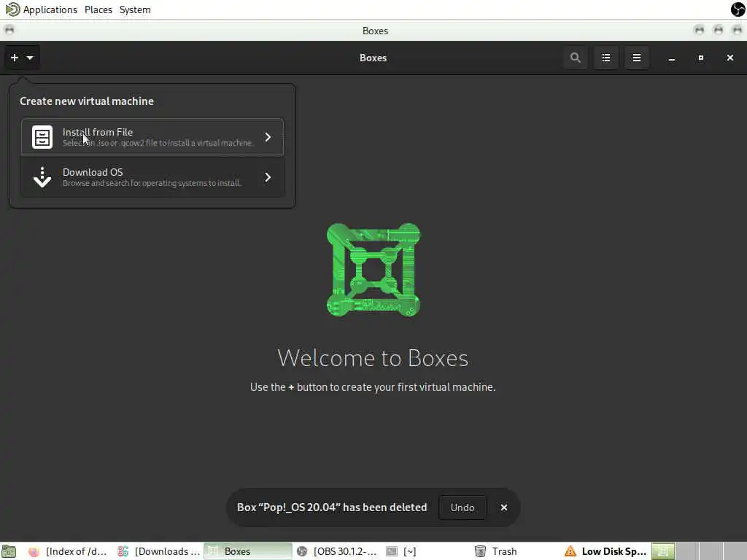Click the file cabinet icon for Install from File
The image size is (747, 560).
tap(42, 137)
